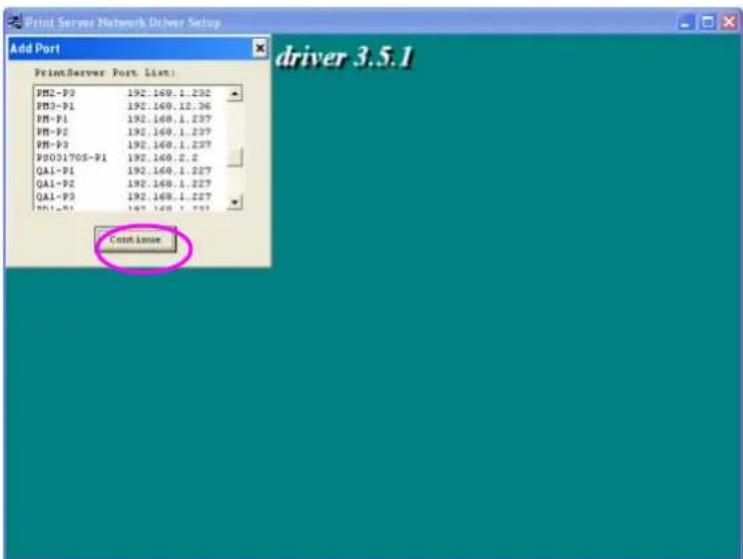743x559 pixels.
Task: Select port QA1-P2 in the list
Action: [x=130, y=183]
